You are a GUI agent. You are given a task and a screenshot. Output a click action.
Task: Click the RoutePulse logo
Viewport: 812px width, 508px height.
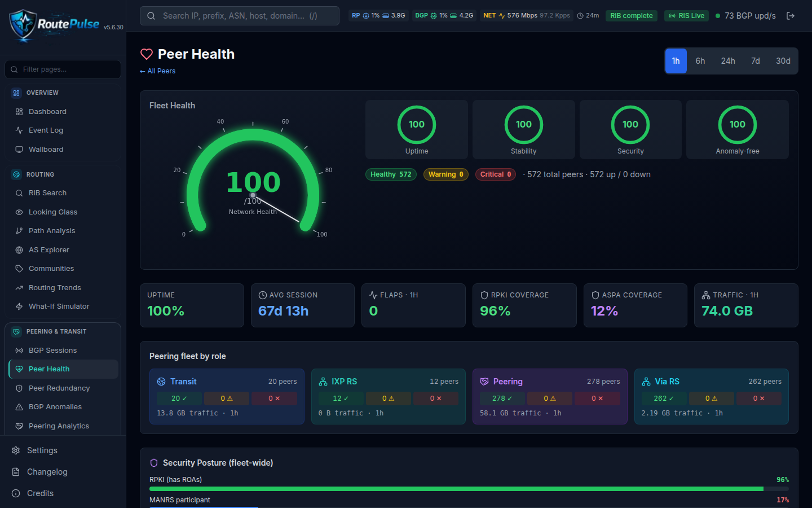point(54,25)
